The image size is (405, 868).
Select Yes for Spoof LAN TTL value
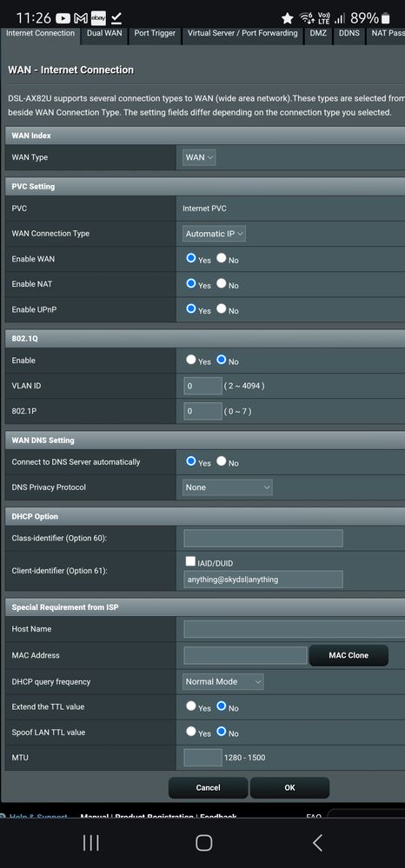pos(191,732)
